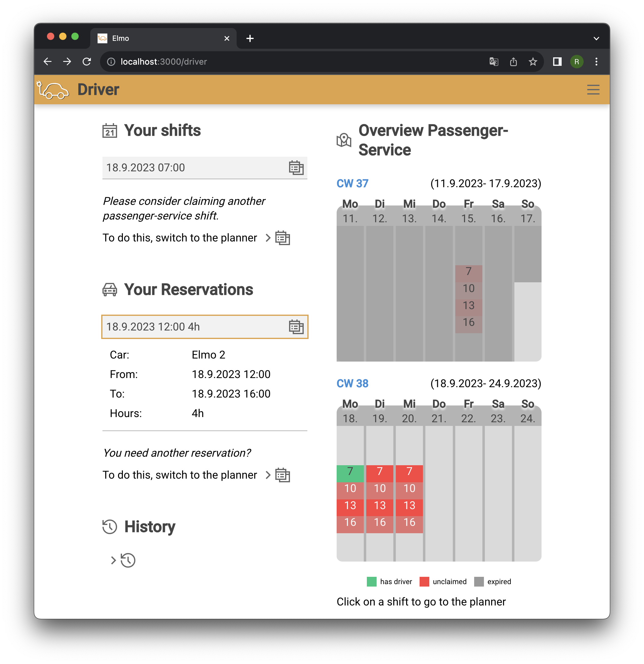The height and width of the screenshot is (664, 644).
Task: Select Tuesday 19. unclaimed 7 shift
Action: (380, 473)
